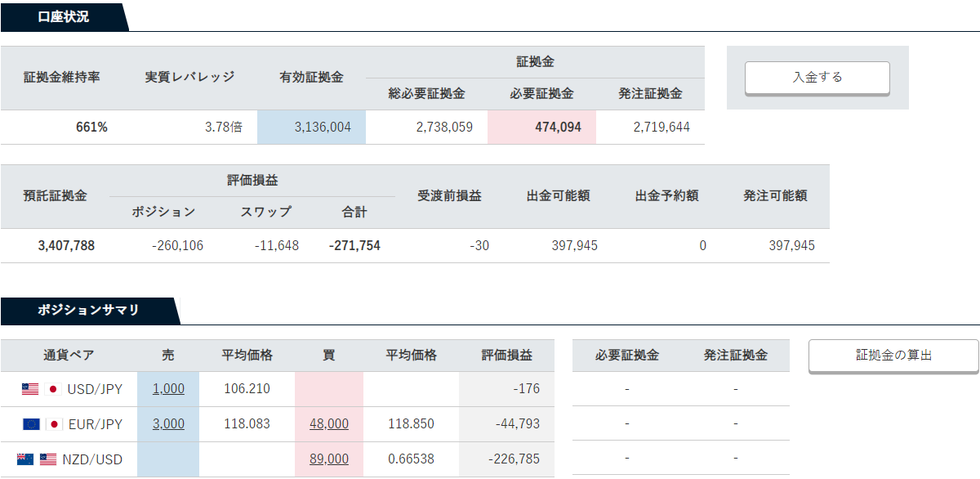Viewport: 980px width, 479px height.
Task: Select the 口座状況 section header
Action: point(66,16)
